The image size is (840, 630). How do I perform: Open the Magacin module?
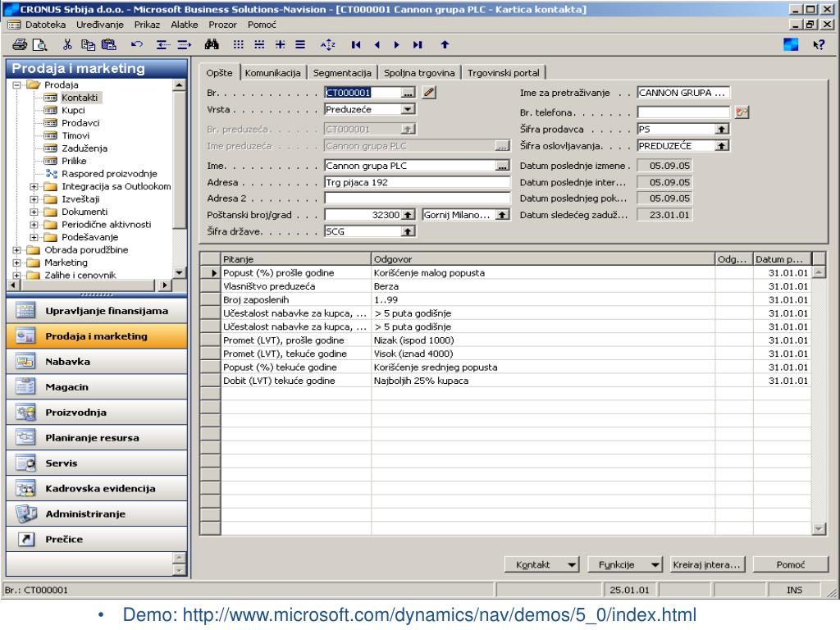97,387
